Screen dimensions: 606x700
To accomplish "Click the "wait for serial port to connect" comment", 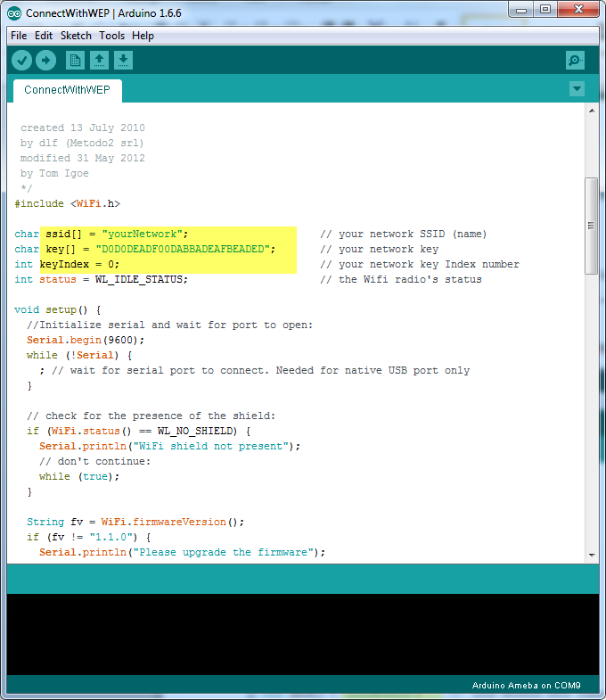I will (260, 371).
